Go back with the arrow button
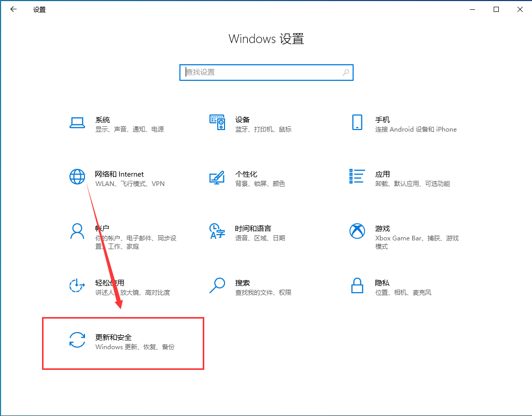This screenshot has width=532, height=416. pos(13,9)
